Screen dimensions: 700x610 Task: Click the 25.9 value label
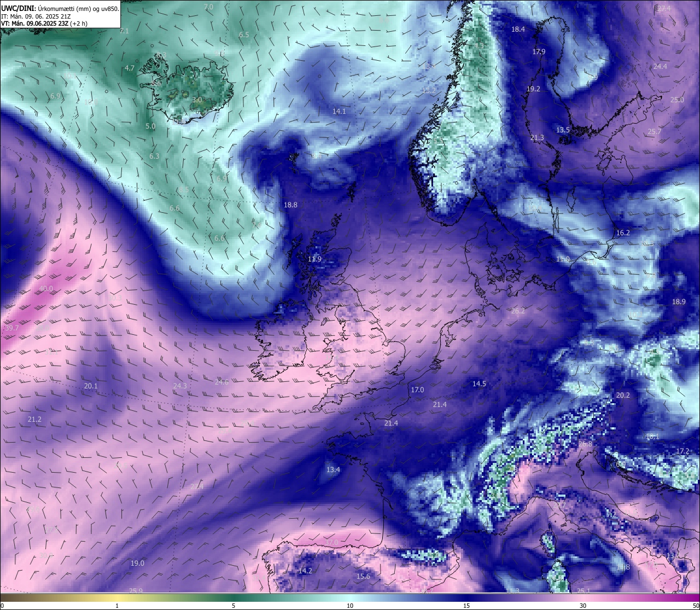(136, 591)
